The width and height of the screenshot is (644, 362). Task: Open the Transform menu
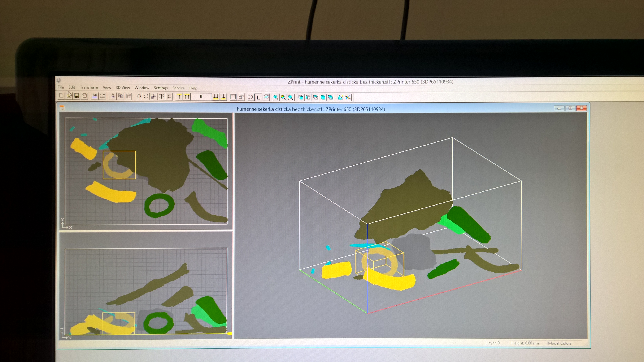[x=89, y=87]
